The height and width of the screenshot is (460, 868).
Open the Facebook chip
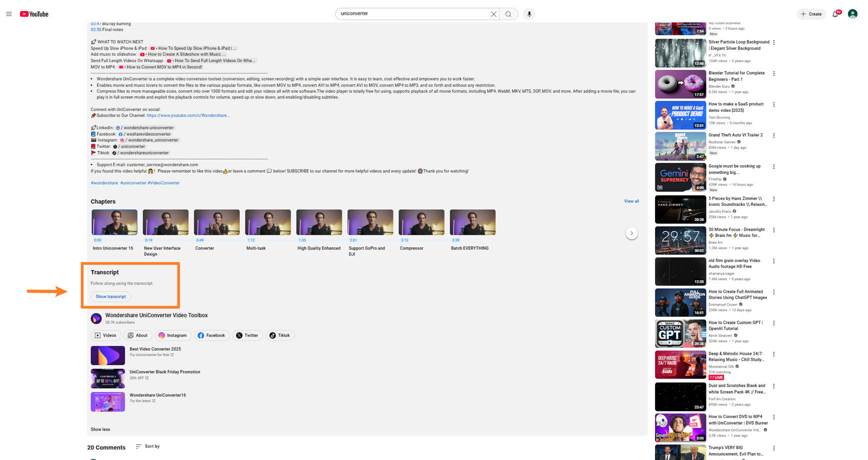point(211,336)
